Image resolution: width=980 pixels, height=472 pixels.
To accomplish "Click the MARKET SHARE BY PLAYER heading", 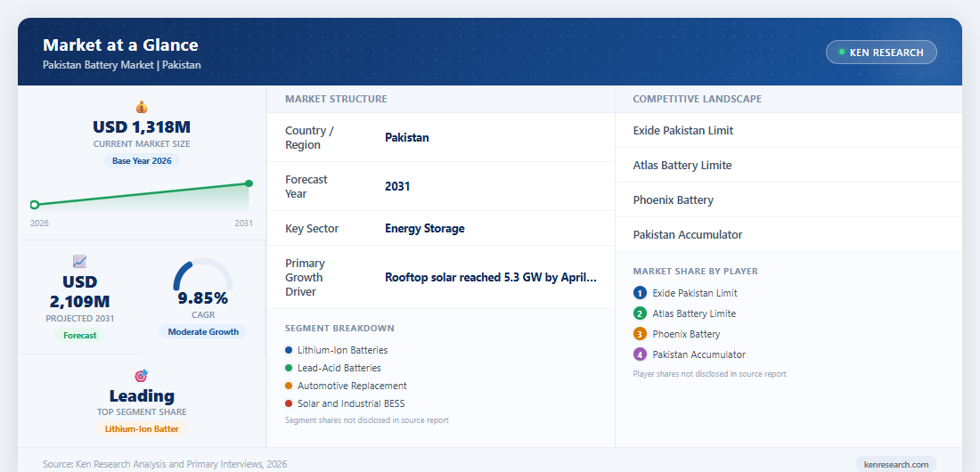I will [x=696, y=272].
